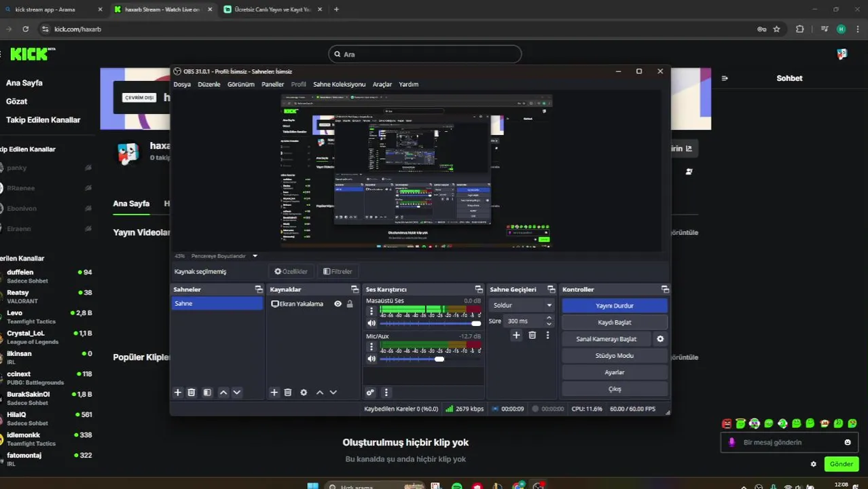
Task: Mute Mic/Aux speaker icon
Action: pyautogui.click(x=372, y=359)
